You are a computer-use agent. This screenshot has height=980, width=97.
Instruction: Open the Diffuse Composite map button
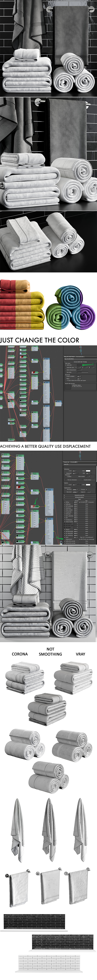[87, 502]
